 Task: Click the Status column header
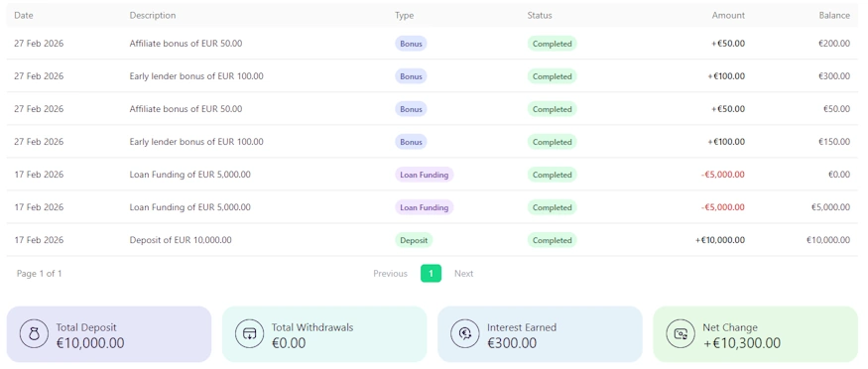540,16
